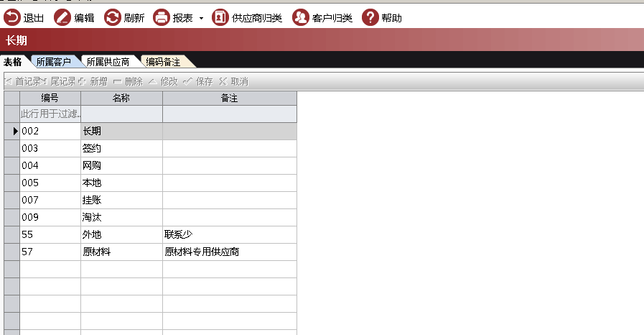Click the 报表 printer icon
The width and height of the screenshot is (644, 335).
tap(162, 18)
